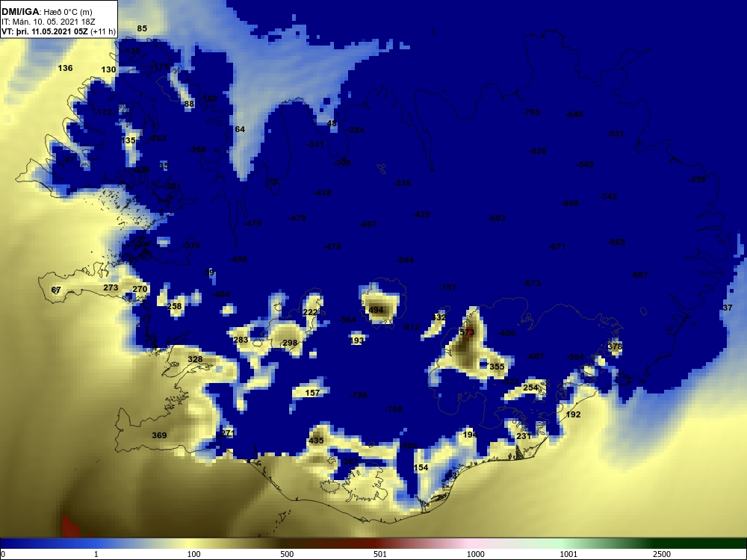Pick the legend label 1000
The width and height of the screenshot is (747, 560).
point(475,554)
